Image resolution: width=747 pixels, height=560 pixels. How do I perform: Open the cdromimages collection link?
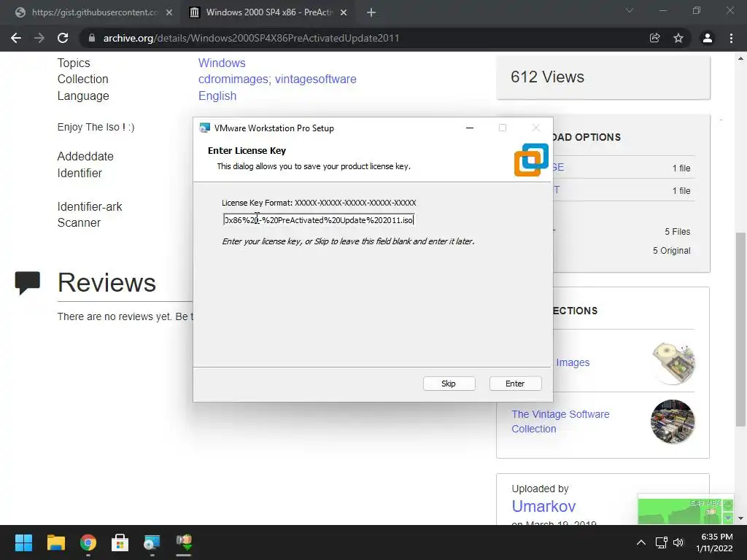234,79
